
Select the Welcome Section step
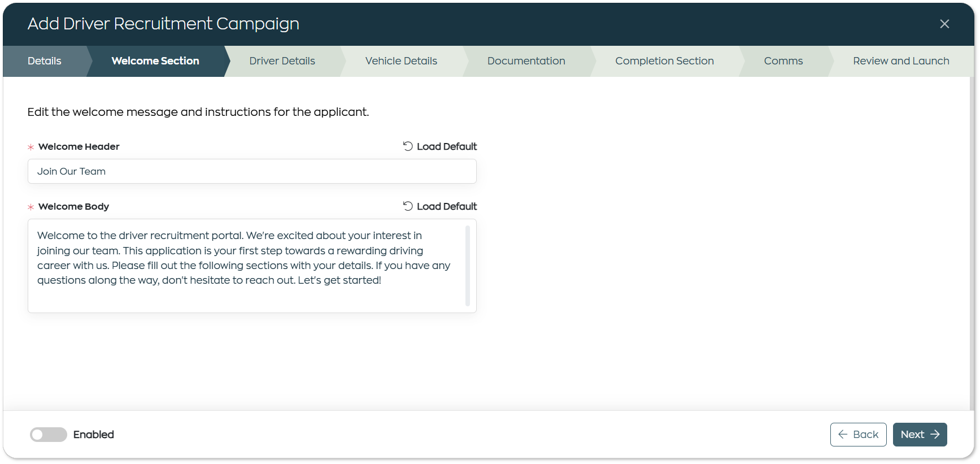tap(155, 61)
